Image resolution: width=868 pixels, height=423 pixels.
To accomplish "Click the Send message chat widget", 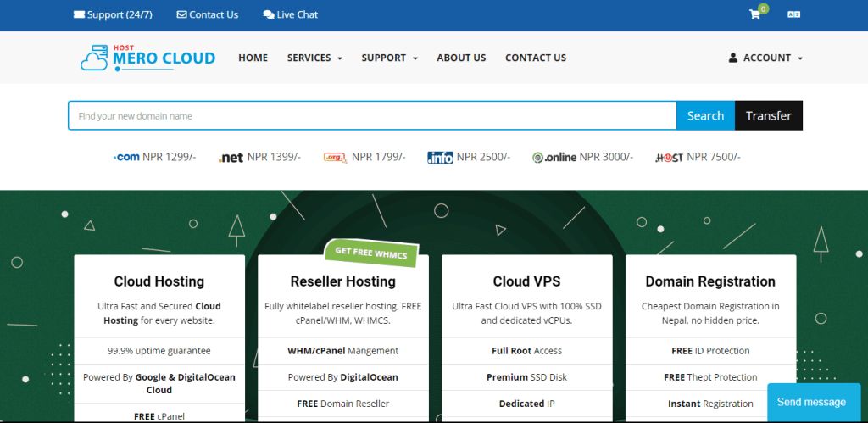I will click(x=811, y=402).
